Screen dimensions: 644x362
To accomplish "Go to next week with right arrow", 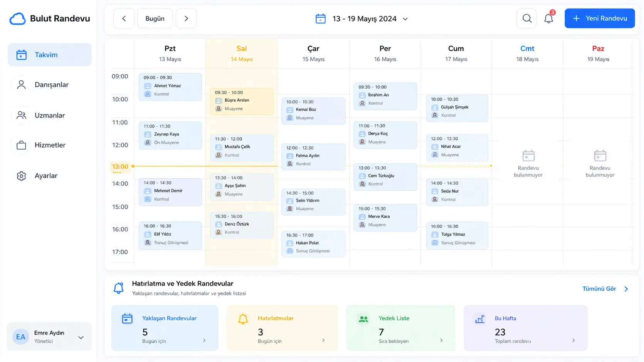I will pyautogui.click(x=186, y=18).
